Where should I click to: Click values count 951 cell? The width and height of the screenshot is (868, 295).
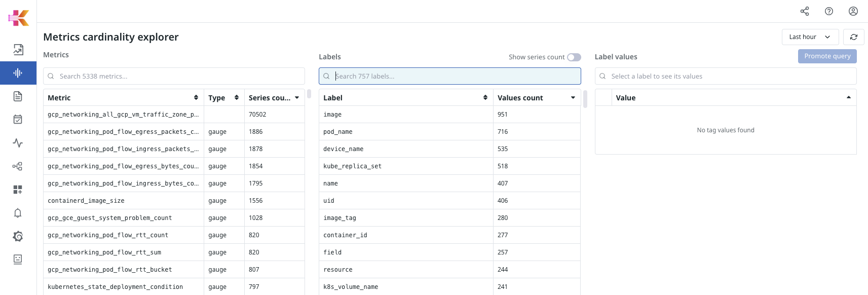click(x=537, y=115)
